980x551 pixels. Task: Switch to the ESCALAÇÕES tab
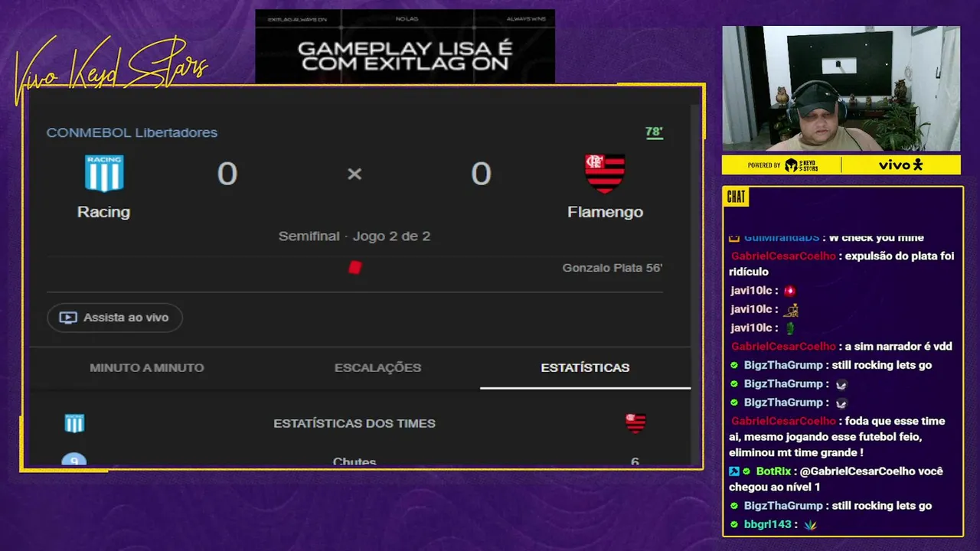(377, 368)
